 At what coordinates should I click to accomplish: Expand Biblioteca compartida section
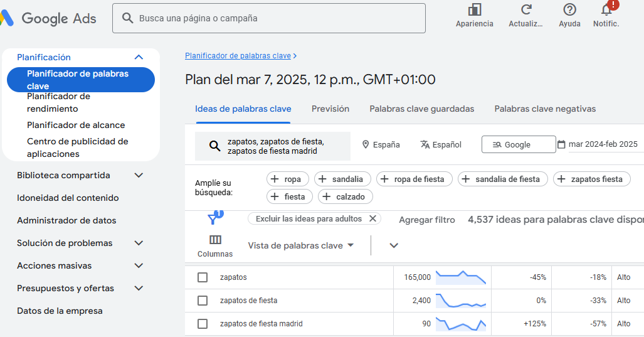pos(139,175)
